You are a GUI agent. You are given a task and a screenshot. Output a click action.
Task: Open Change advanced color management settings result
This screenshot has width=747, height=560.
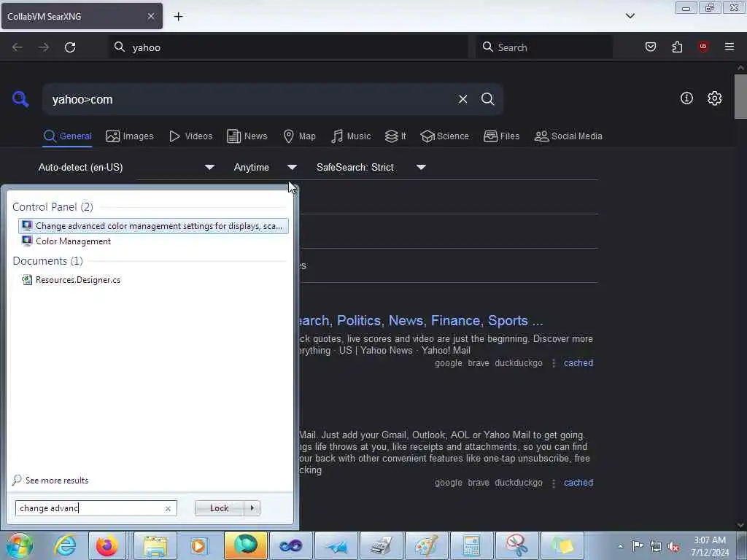[153, 226]
